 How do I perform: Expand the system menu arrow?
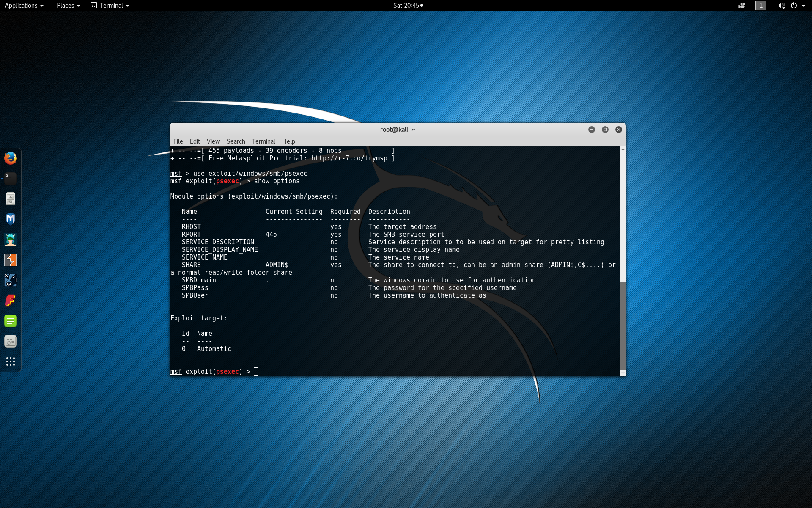804,6
